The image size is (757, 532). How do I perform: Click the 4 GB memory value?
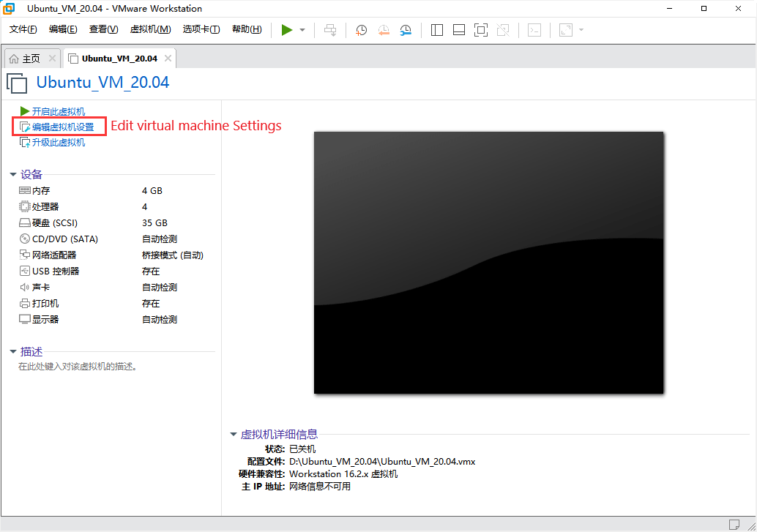pos(152,191)
